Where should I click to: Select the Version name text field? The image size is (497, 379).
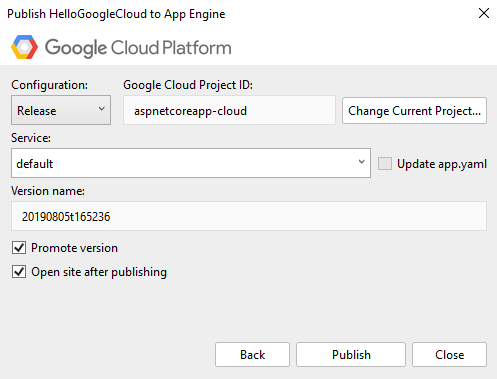(x=249, y=216)
